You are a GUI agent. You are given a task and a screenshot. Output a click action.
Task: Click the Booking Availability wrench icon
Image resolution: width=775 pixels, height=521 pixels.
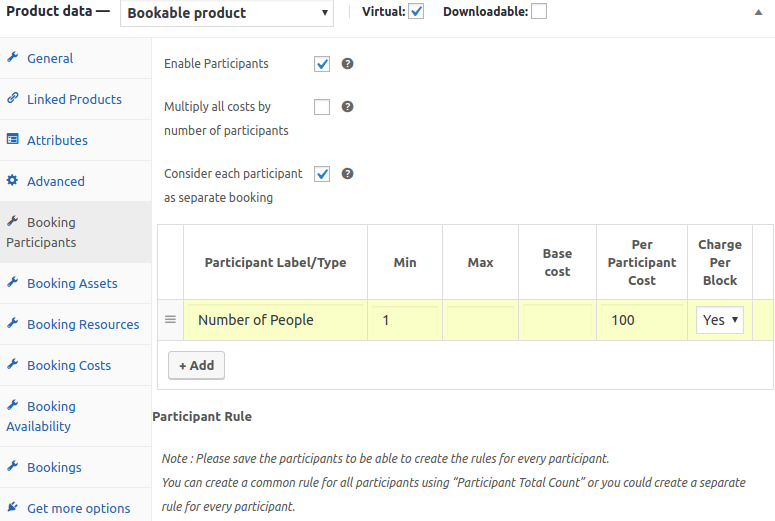[x=13, y=405]
